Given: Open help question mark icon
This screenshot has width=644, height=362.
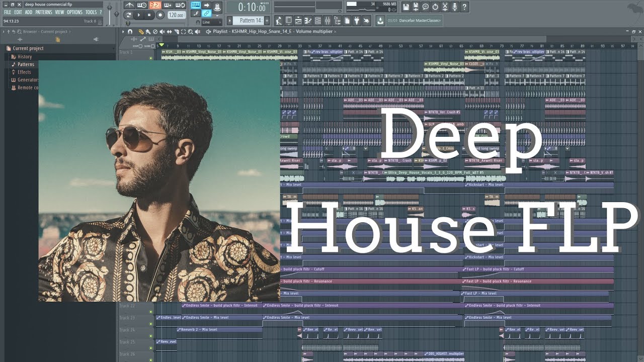Looking at the screenshot, I should coord(464,7).
